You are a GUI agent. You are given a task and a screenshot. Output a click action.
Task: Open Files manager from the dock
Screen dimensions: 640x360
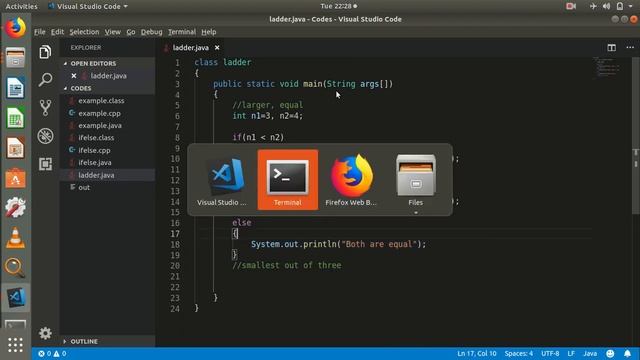pyautogui.click(x=16, y=58)
